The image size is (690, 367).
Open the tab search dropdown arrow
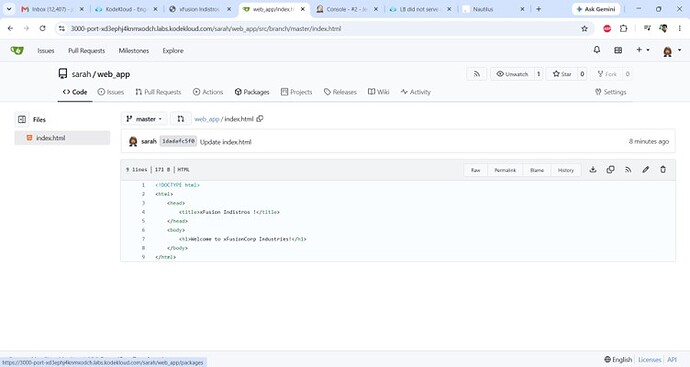click(9, 9)
